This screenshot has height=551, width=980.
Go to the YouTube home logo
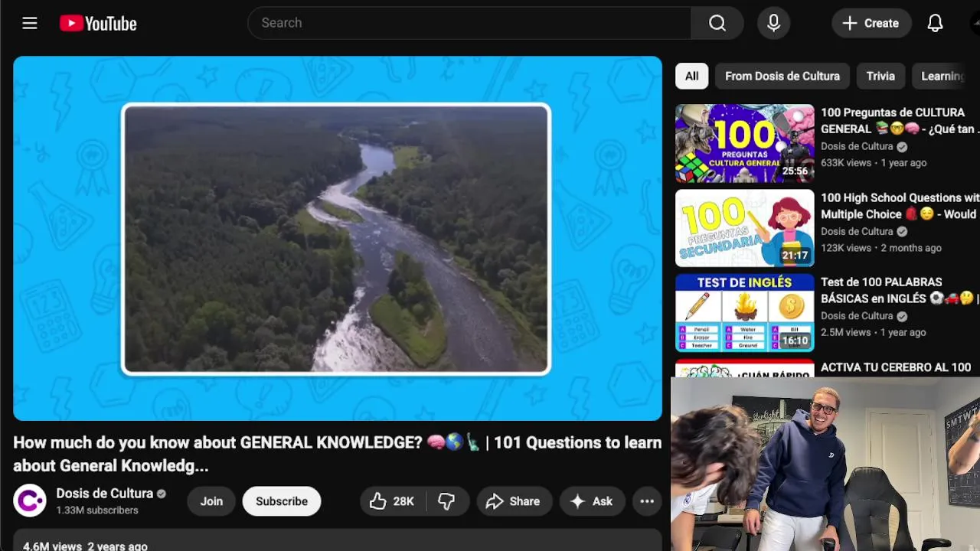point(98,24)
